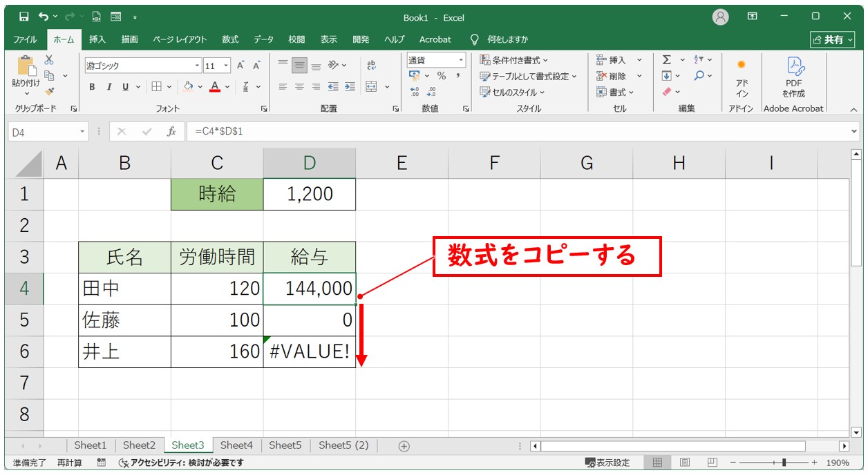Open the 数式 ribbon tab
868x475 pixels.
tap(230, 39)
